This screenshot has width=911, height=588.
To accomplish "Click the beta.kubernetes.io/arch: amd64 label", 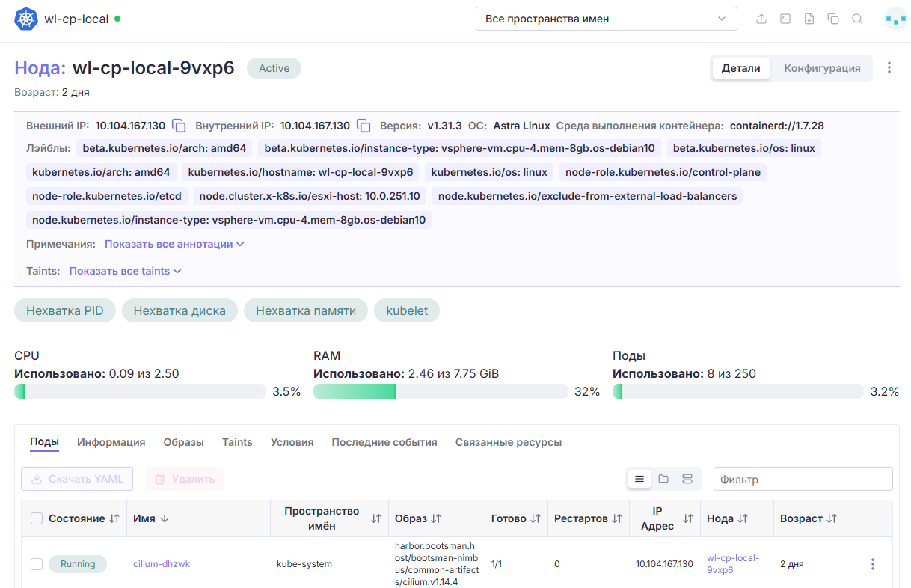I will (x=165, y=148).
